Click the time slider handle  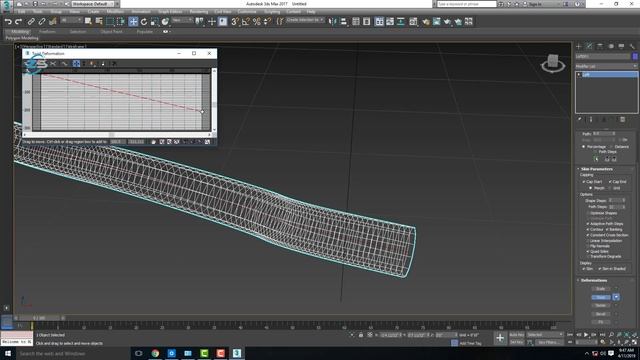click(40, 318)
